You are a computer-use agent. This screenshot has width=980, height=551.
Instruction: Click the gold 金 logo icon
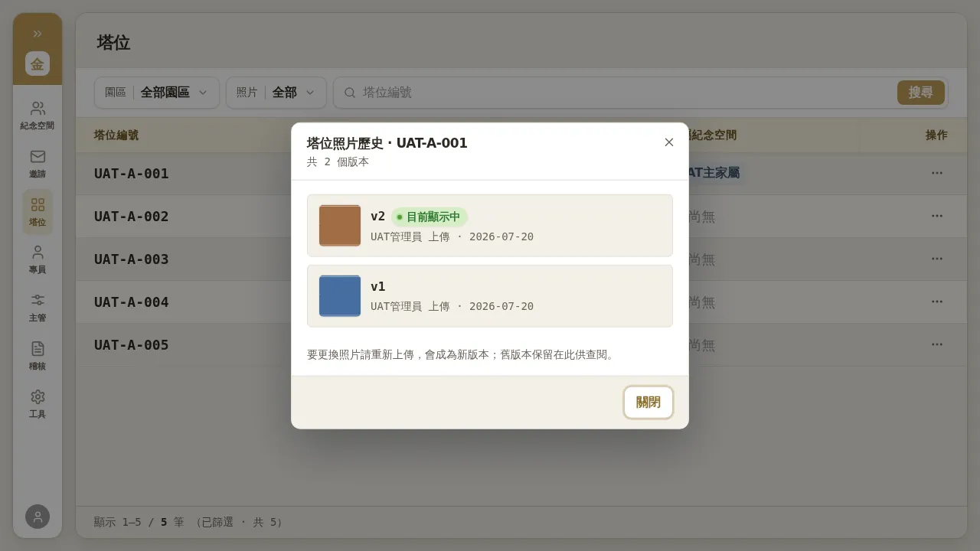pyautogui.click(x=38, y=64)
